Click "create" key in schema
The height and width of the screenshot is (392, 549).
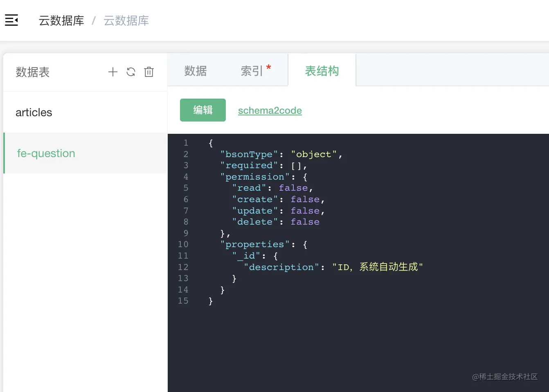(255, 199)
